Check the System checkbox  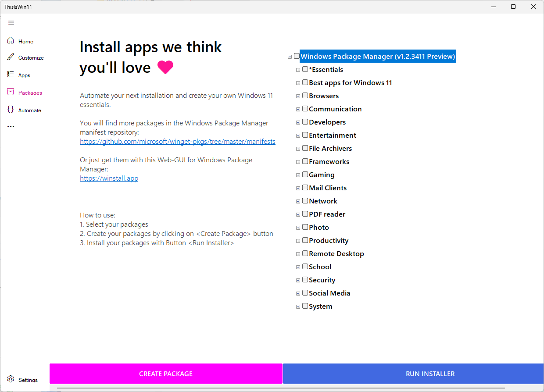coord(305,306)
